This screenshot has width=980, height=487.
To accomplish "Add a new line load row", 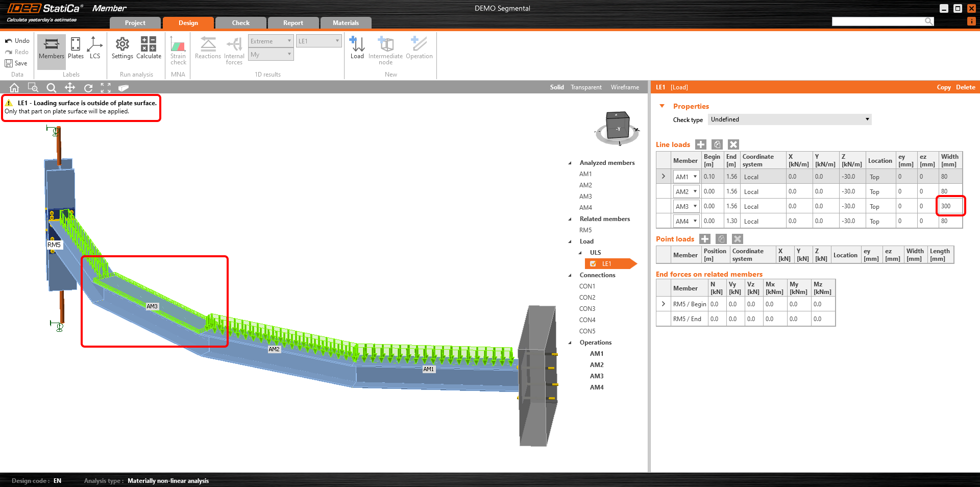I will pos(701,144).
